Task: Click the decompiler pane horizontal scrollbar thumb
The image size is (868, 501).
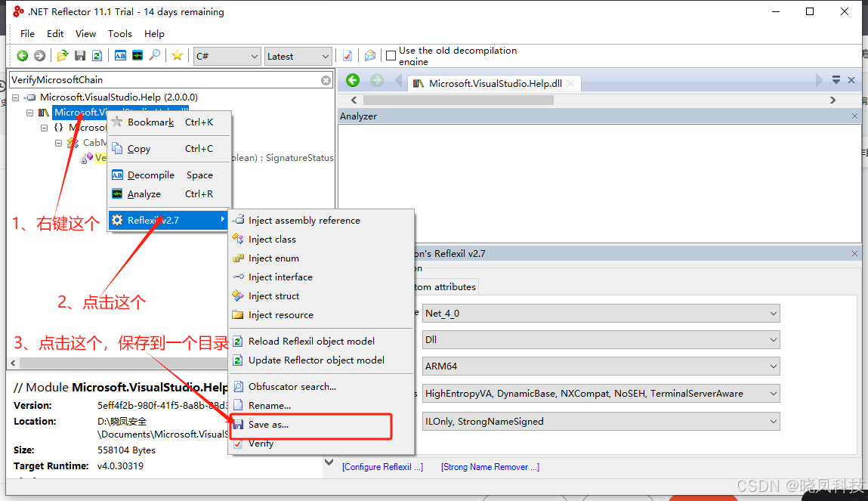Action: [x=459, y=100]
